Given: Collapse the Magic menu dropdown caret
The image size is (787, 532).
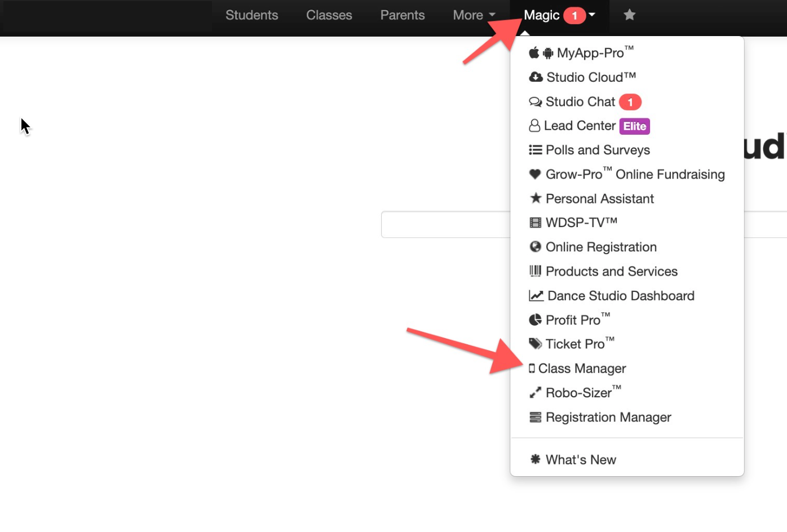Looking at the screenshot, I should (x=592, y=15).
